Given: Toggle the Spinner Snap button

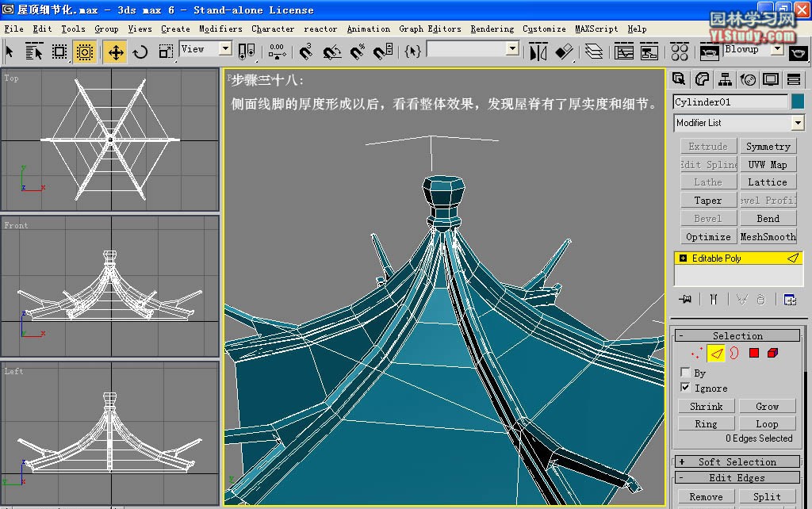Looking at the screenshot, I should pos(383,52).
